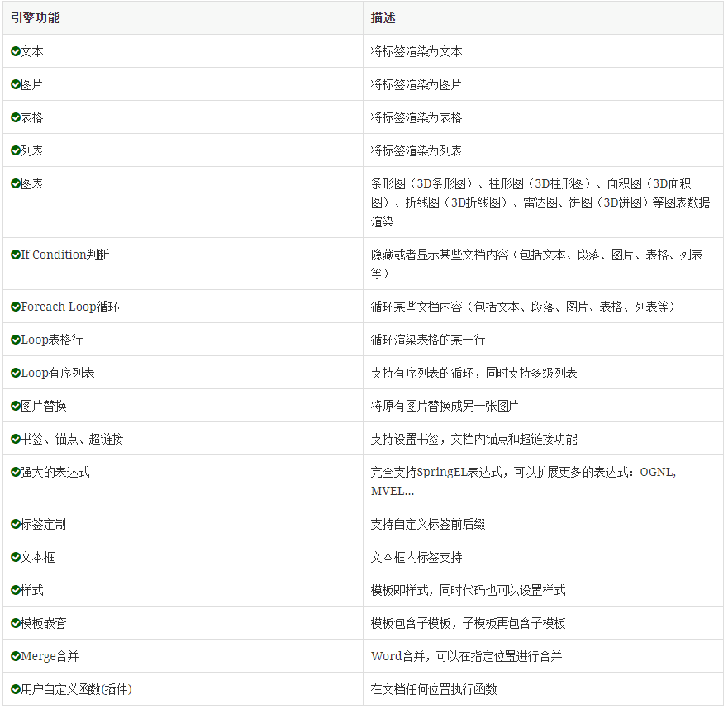
Task: Click the checkmark beside Foreach Loop循环
Action: coord(17,306)
